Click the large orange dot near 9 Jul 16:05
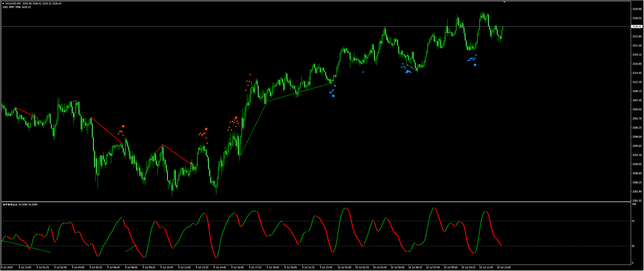This screenshot has height=271, width=644. coord(236,118)
